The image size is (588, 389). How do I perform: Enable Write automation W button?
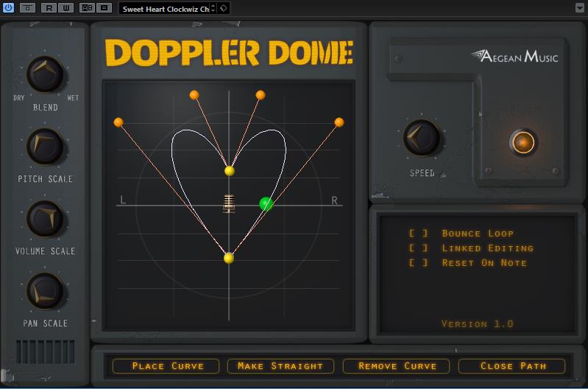(x=66, y=8)
